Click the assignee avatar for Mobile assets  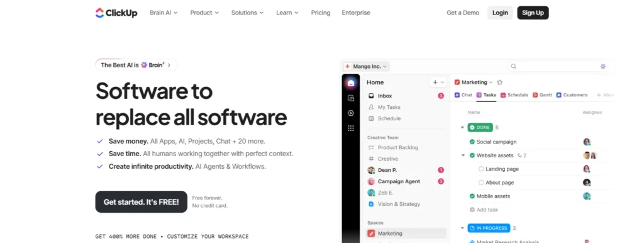(587, 196)
